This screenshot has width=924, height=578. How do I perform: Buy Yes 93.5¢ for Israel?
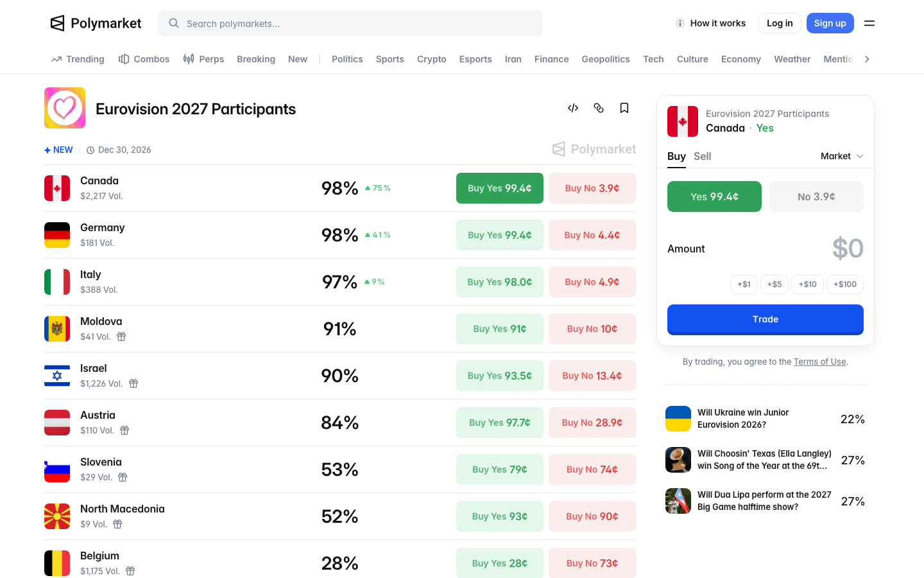click(x=500, y=376)
